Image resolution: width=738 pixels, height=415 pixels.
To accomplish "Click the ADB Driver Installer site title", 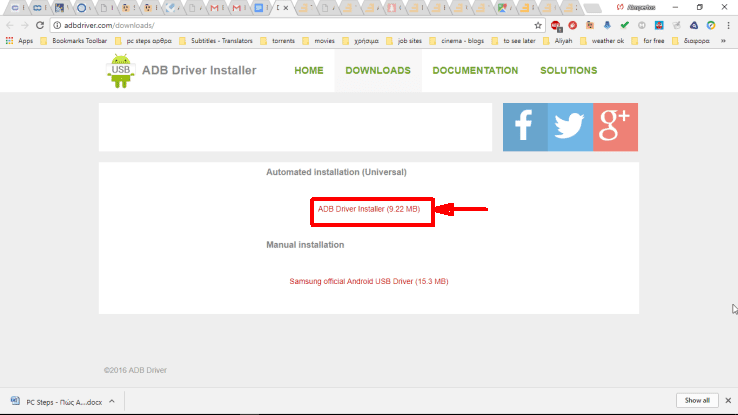I will (199, 71).
